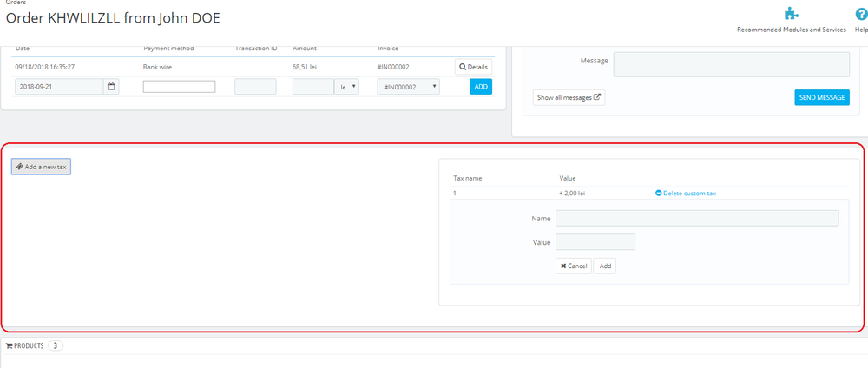Image resolution: width=868 pixels, height=368 pixels.
Task: Focus the tax Name input field
Action: pyautogui.click(x=697, y=218)
